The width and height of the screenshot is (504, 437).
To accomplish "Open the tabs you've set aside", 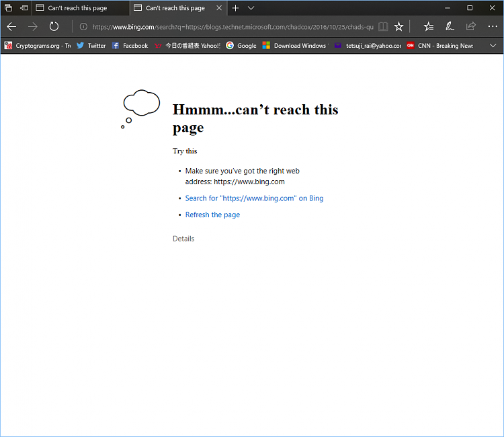I will pos(8,7).
